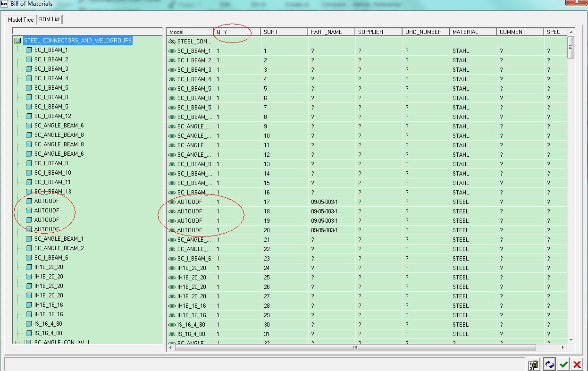Click the vertical scrollbar up arrow
This screenshot has height=371, width=588.
click(571, 32)
